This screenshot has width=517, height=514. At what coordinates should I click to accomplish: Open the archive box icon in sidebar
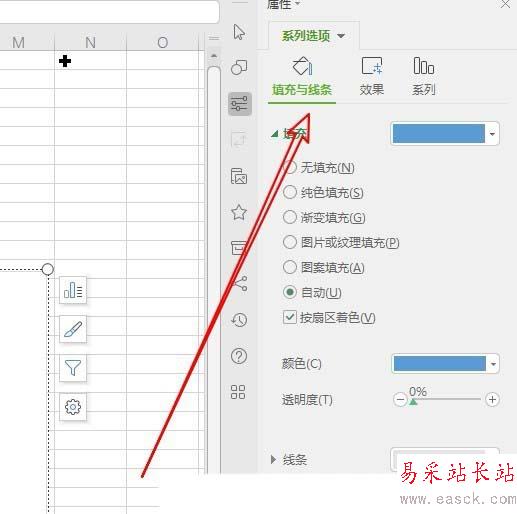pyautogui.click(x=239, y=248)
